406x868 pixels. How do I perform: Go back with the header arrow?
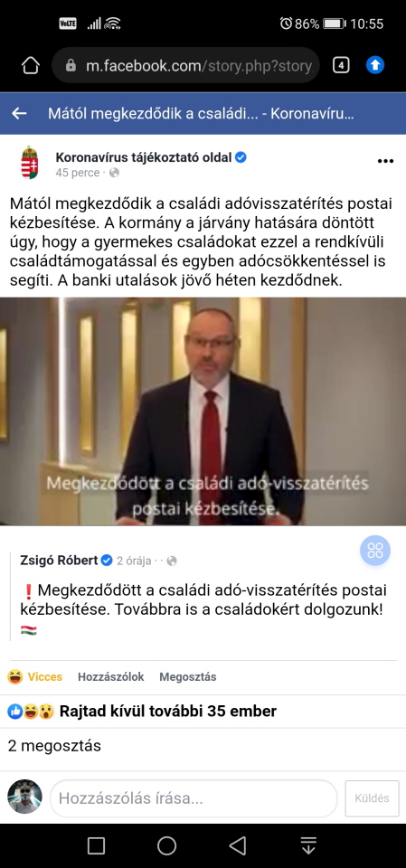point(19,114)
